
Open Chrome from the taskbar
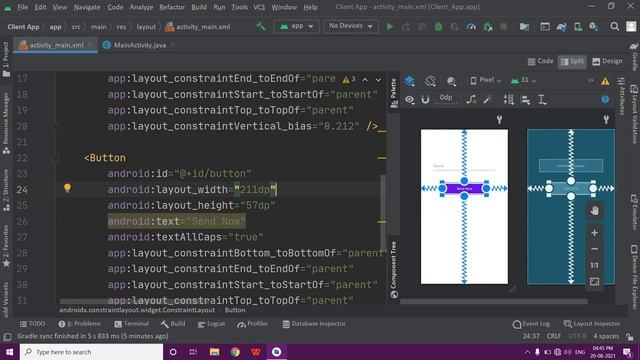click(x=235, y=352)
